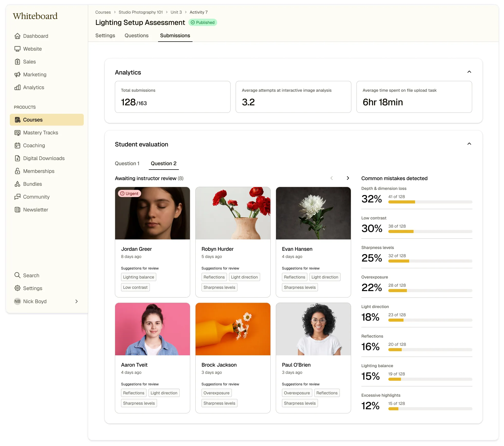Select the Question 1 tab
This screenshot has width=504, height=446.
coord(127,163)
